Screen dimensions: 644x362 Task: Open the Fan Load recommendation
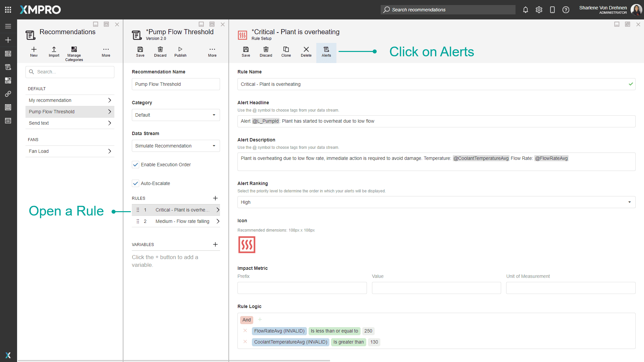coord(70,151)
